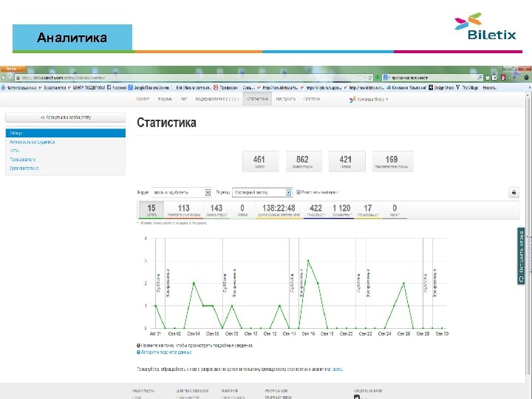
Task: Open the Проект tab in top navigation
Action: tap(143, 99)
